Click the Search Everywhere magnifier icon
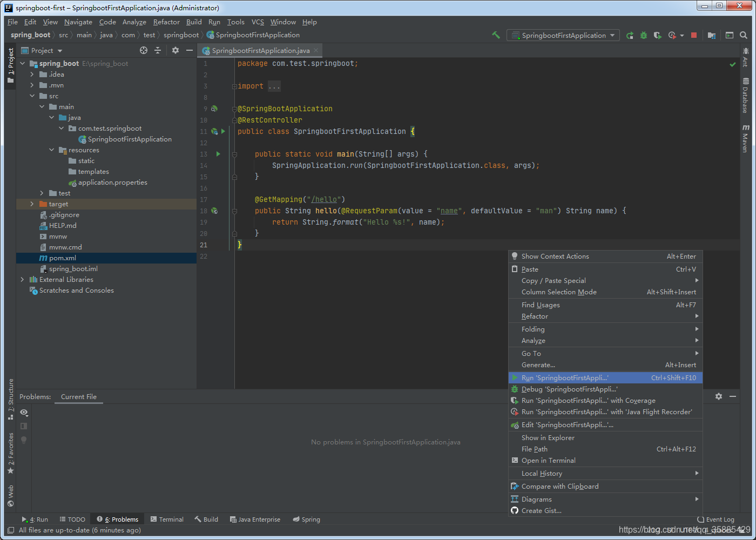Screen dimensions: 756x540 (744, 35)
